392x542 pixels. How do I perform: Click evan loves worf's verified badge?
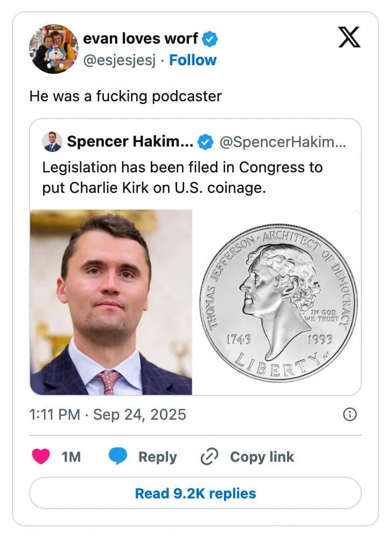(211, 39)
